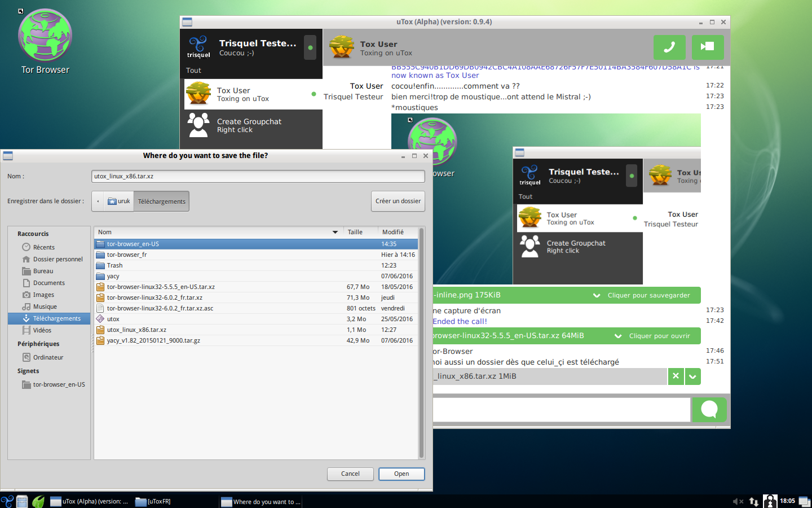This screenshot has width=812, height=508.
Task: Select utox executable file row
Action: pos(256,319)
